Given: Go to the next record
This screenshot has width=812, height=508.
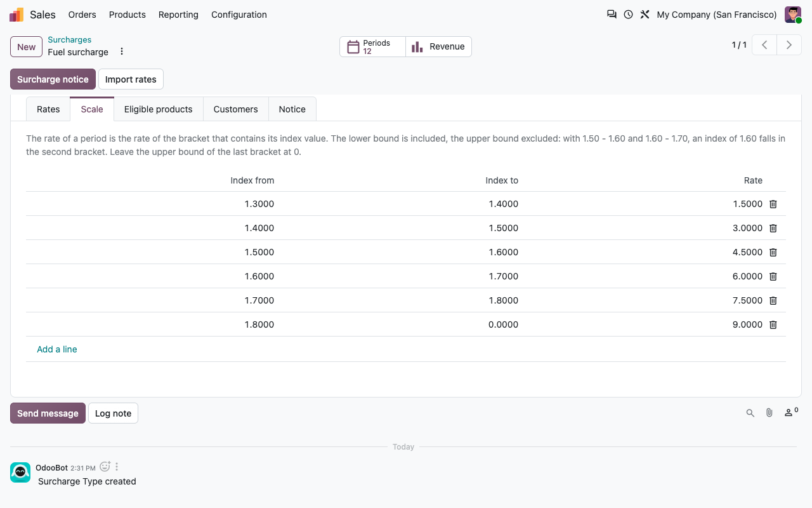Looking at the screenshot, I should tap(789, 45).
